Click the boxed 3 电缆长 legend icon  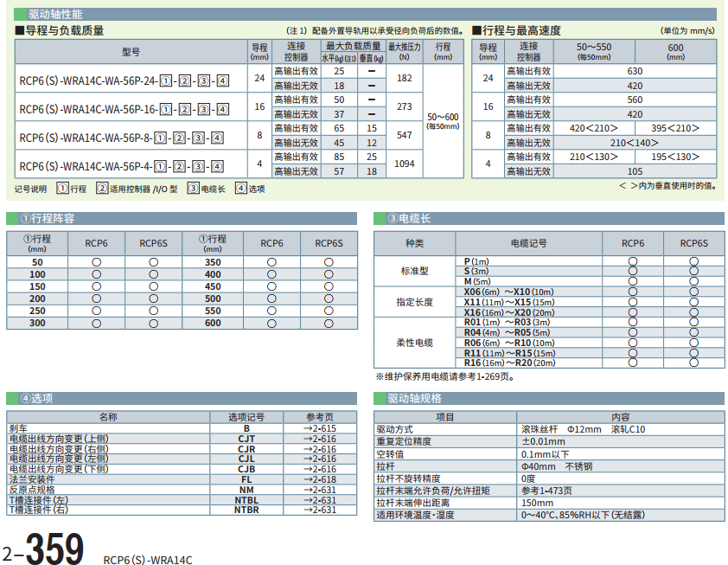click(193, 188)
